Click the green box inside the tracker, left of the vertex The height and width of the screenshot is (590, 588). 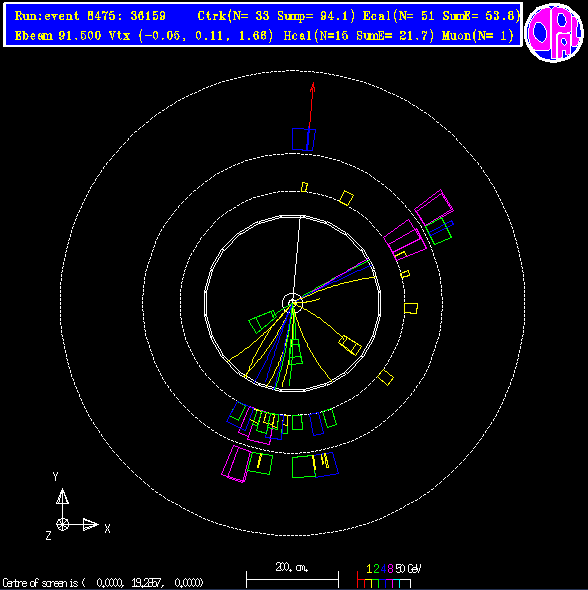click(263, 321)
